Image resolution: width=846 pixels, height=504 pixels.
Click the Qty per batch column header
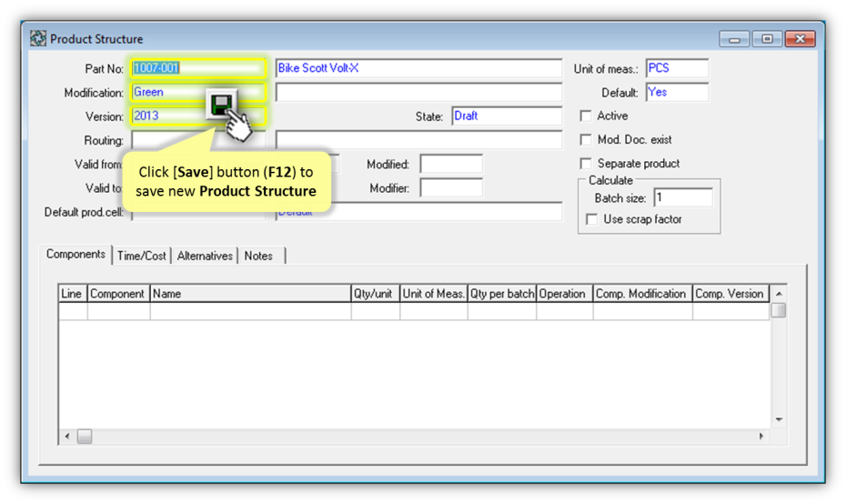point(502,294)
